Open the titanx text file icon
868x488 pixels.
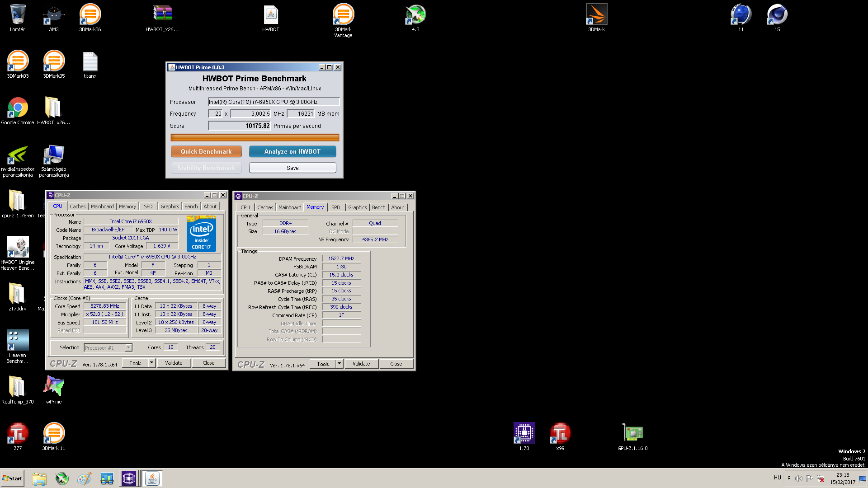(90, 65)
